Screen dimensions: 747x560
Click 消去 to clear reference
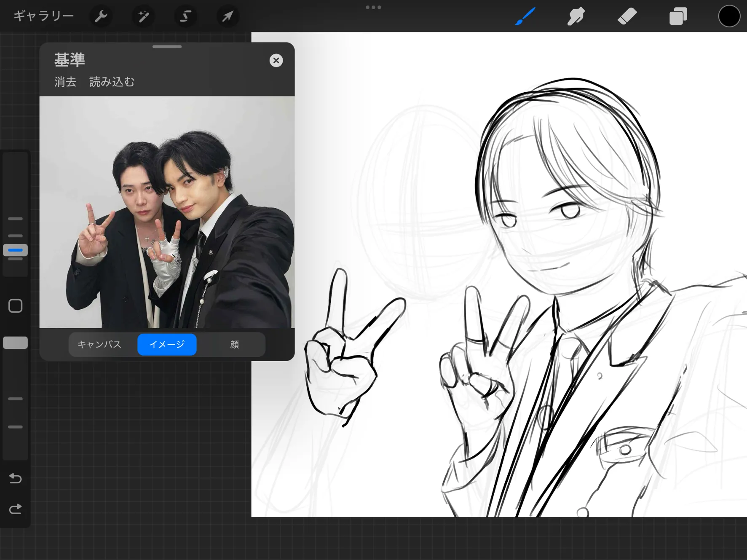(x=65, y=82)
